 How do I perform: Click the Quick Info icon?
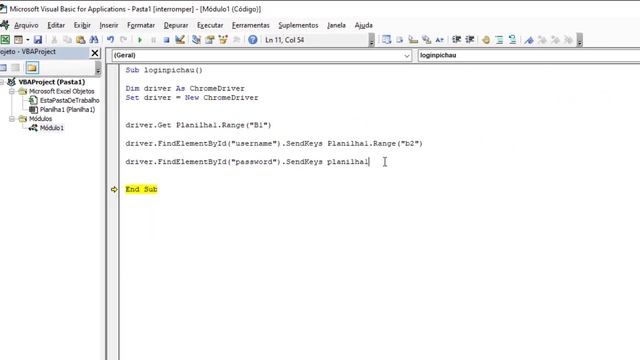(x=413, y=40)
